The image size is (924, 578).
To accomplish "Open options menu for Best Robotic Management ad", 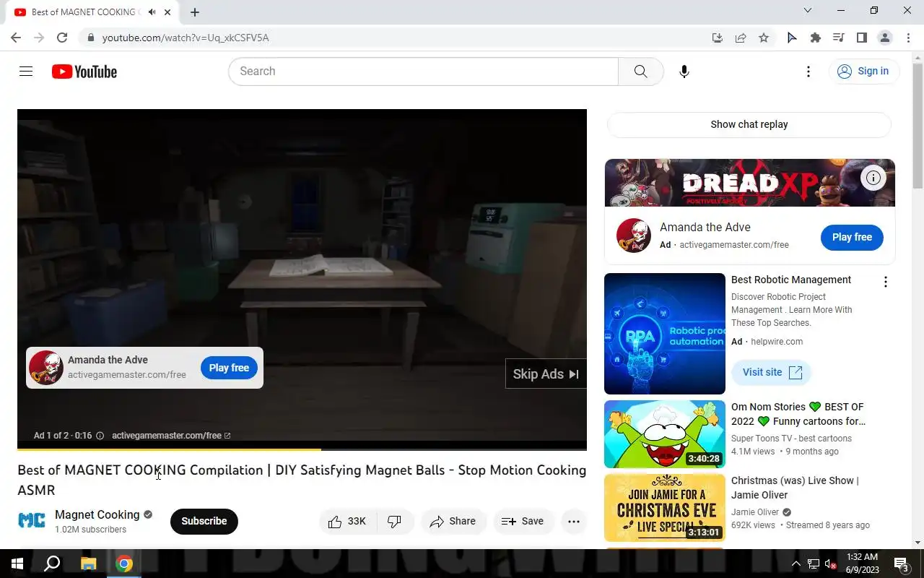I will [x=885, y=282].
